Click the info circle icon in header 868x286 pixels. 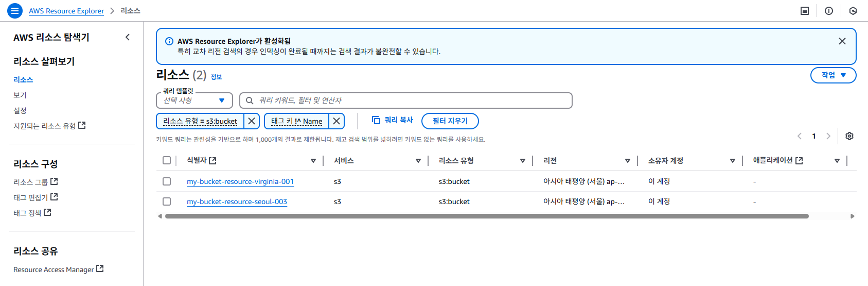coord(829,11)
